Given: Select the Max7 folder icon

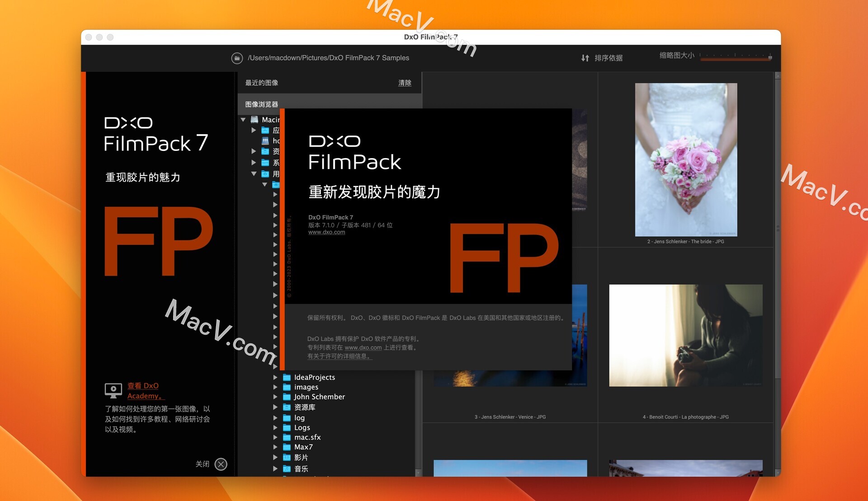Looking at the screenshot, I should click(287, 447).
